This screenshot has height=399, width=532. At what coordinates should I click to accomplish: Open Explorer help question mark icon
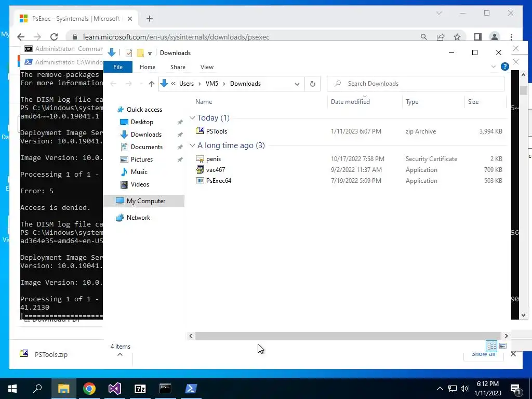[x=505, y=67]
